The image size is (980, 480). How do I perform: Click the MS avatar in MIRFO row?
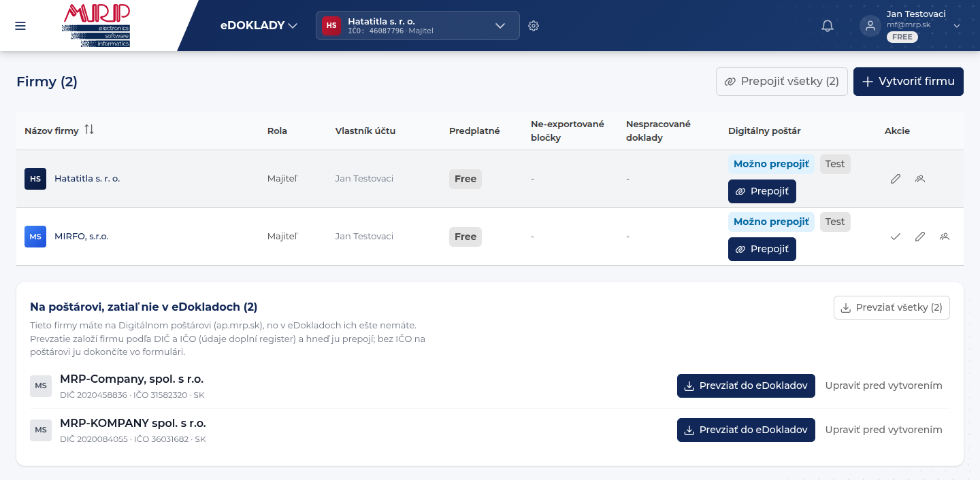pos(35,237)
